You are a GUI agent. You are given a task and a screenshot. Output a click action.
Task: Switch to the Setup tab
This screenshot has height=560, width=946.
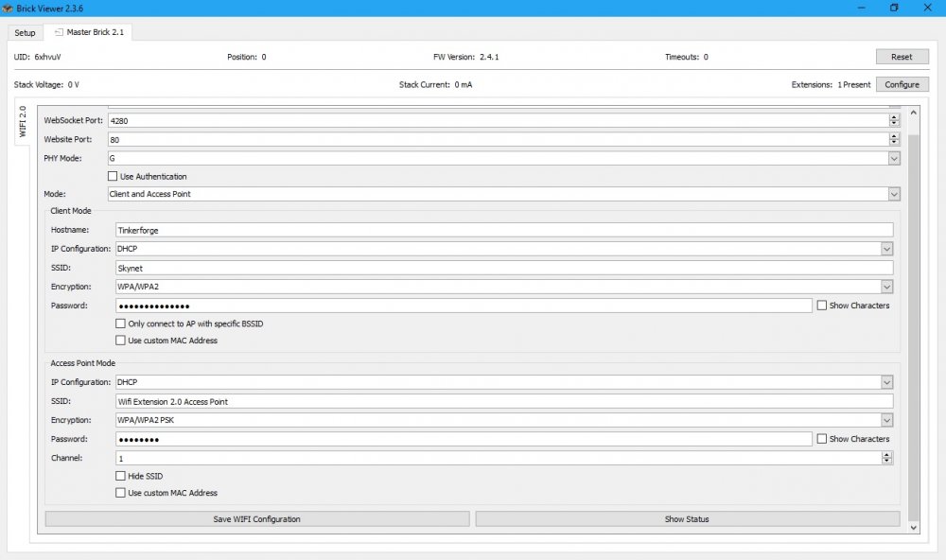click(x=25, y=32)
